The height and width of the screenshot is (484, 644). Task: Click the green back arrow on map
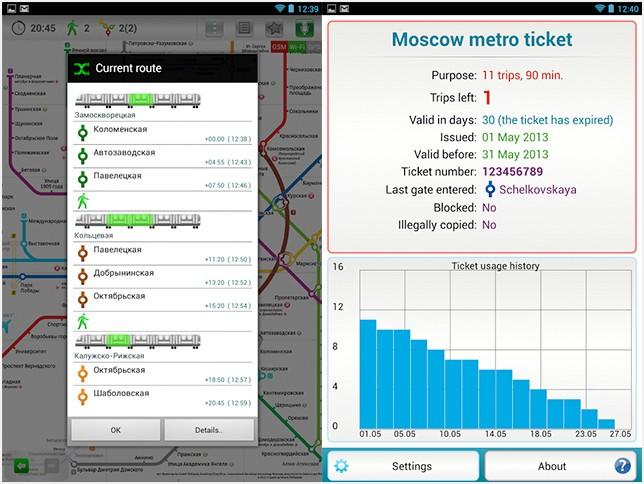tap(22, 466)
